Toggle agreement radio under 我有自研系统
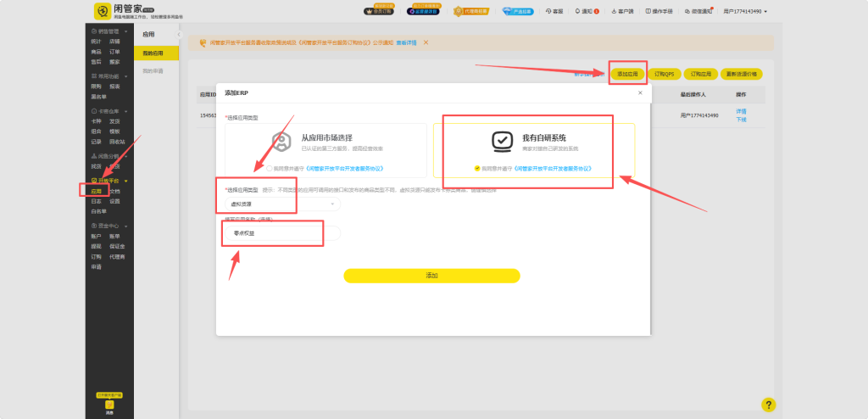Viewport: 868px width, 419px height. (x=477, y=168)
